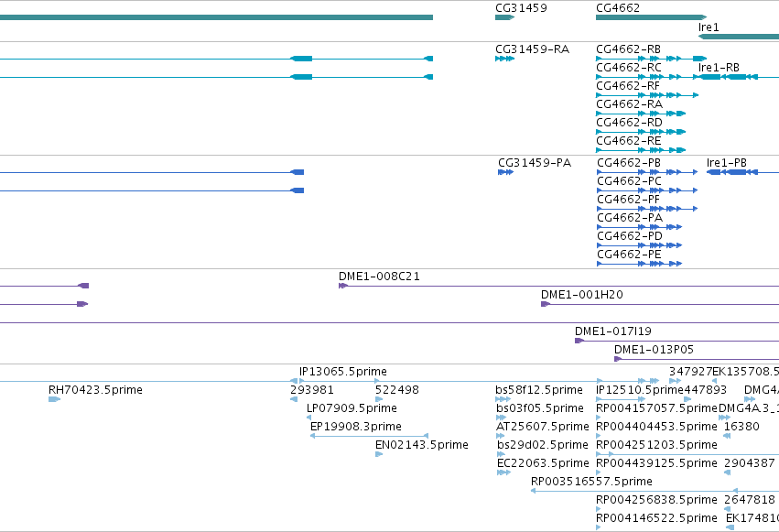779x532 pixels.
Task: Click the DME1-008C21 start arrow
Action: (x=342, y=286)
